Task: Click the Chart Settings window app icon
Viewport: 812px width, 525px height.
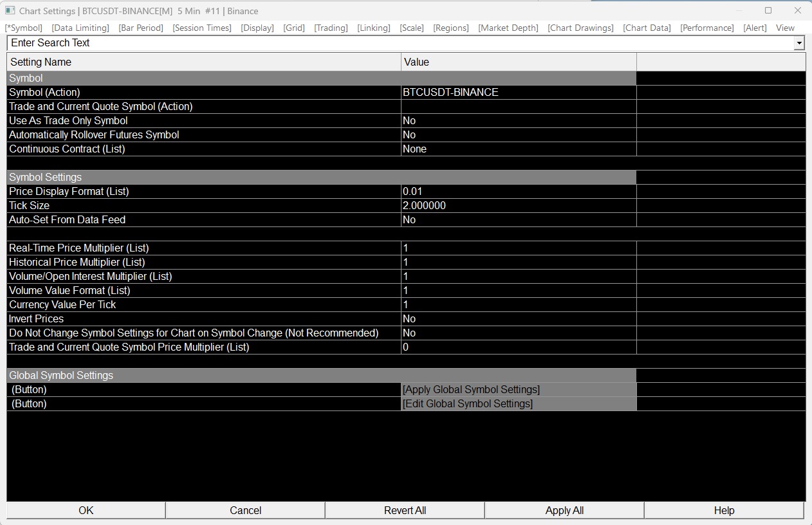Action: [10, 11]
